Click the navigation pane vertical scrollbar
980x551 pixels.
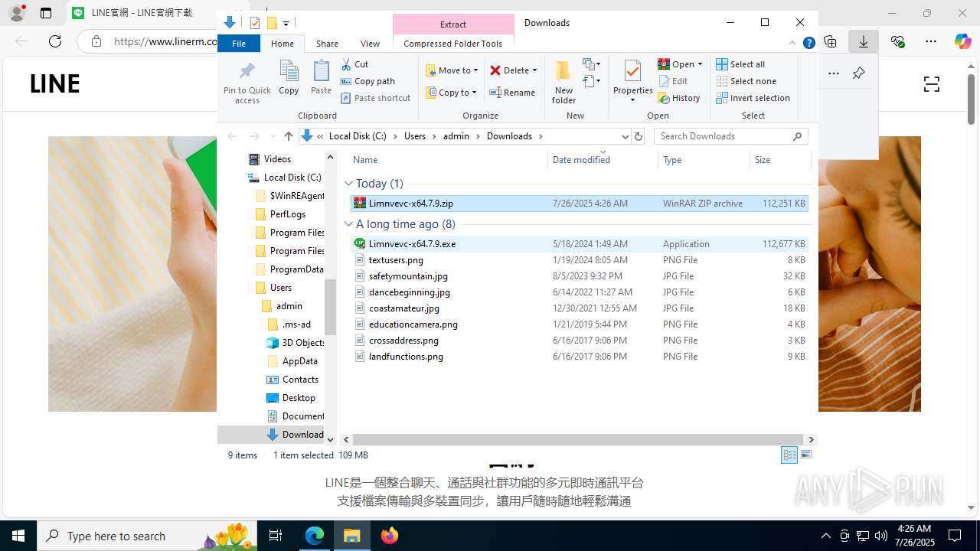pyautogui.click(x=331, y=307)
